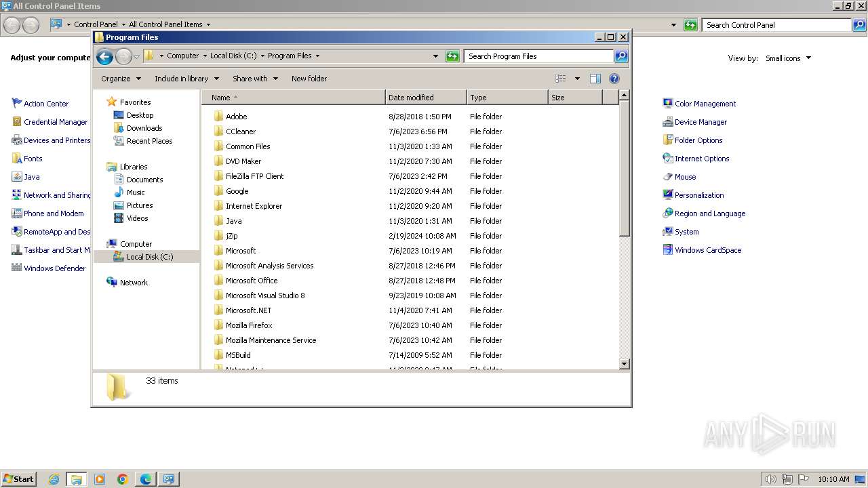868x488 pixels.
Task: Select the CCleaner folder icon
Action: 218,131
